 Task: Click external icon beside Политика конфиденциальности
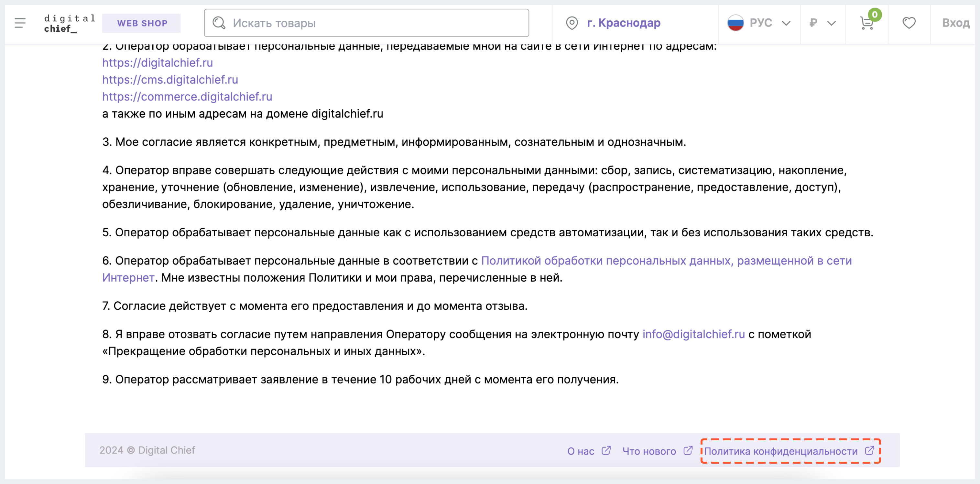click(x=869, y=451)
